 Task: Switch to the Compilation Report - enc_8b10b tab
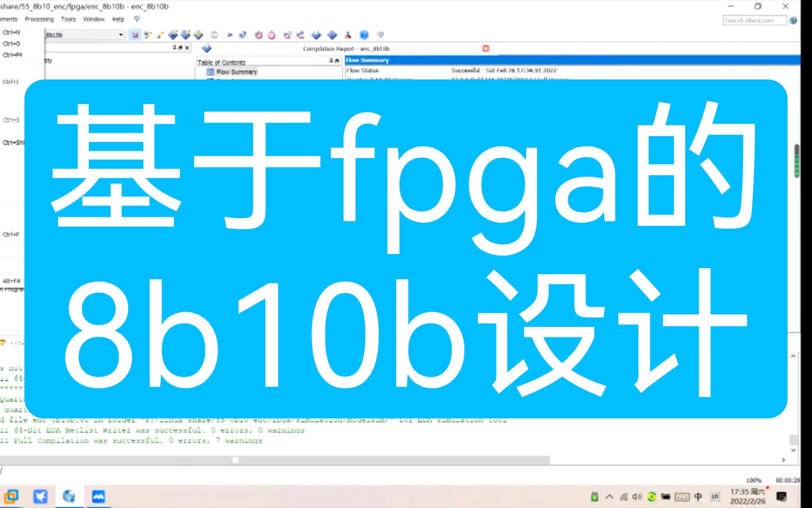(346, 48)
